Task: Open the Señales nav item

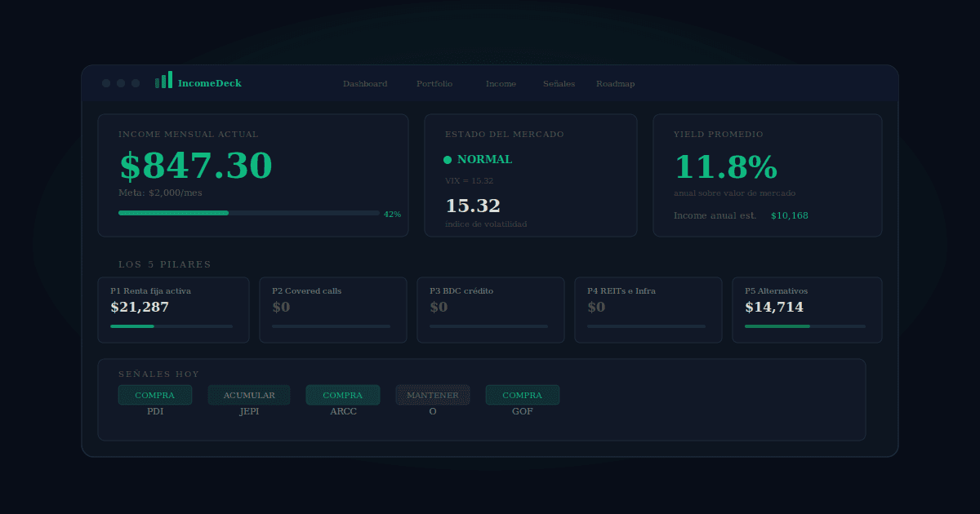Action: coord(559,84)
